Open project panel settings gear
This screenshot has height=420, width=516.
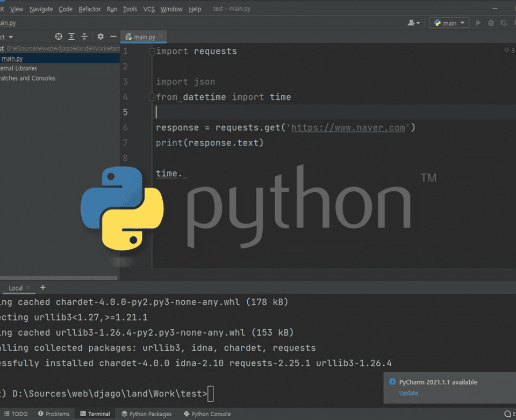(101, 37)
